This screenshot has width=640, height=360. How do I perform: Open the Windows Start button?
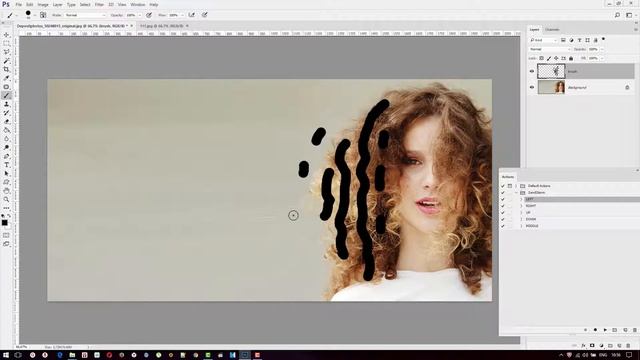(5, 355)
